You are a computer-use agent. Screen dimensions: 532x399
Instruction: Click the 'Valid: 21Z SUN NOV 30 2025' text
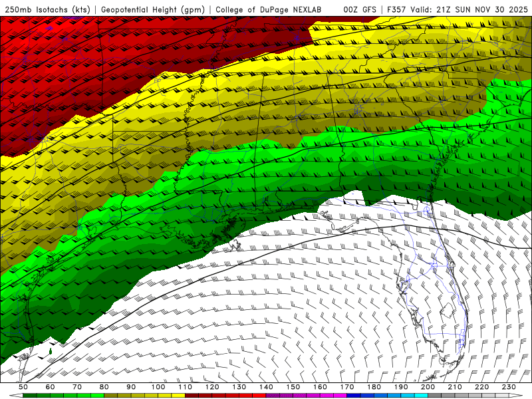click(469, 9)
